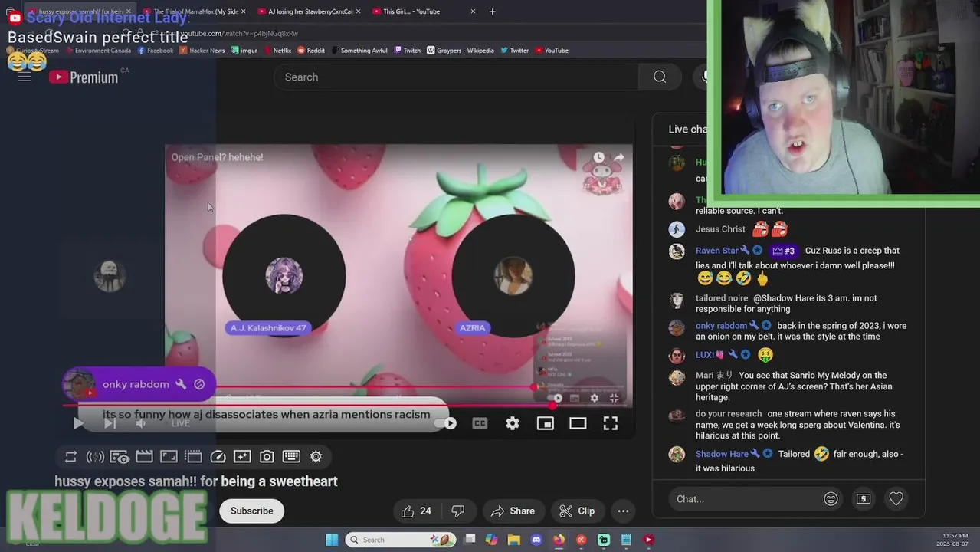Dislike the video
The image size is (980, 552).
pyautogui.click(x=458, y=511)
